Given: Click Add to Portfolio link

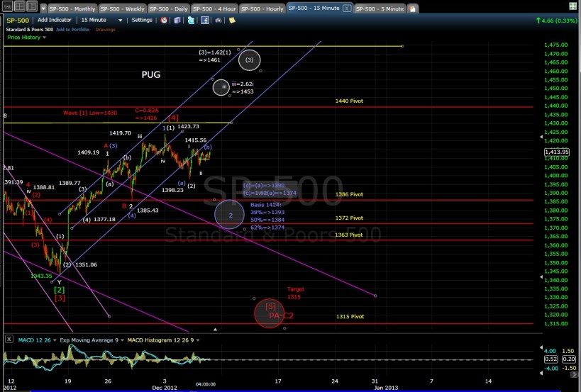Looking at the screenshot, I should [72, 30].
